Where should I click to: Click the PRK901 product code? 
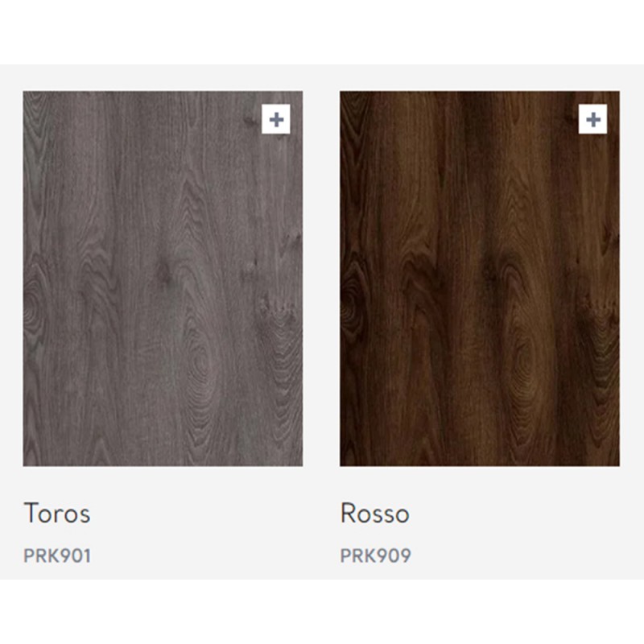click(x=57, y=555)
